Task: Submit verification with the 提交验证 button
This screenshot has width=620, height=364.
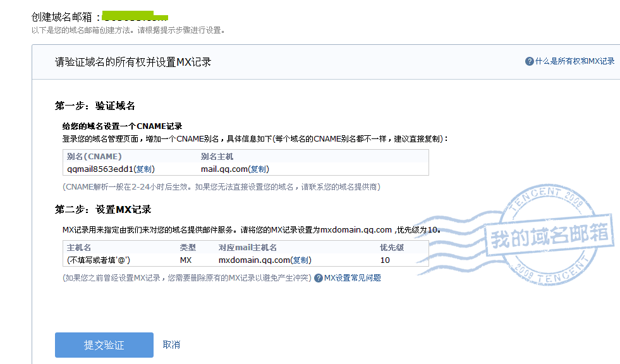Action: pos(104,345)
